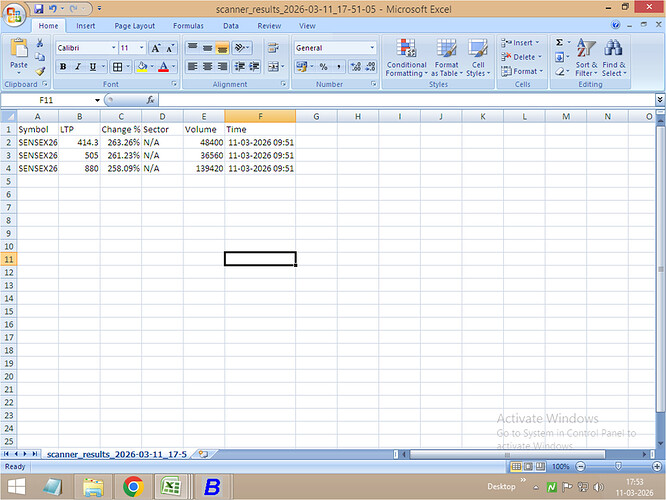This screenshot has height=500, width=666.
Task: Click the Sort & Filter icon
Action: [586, 56]
